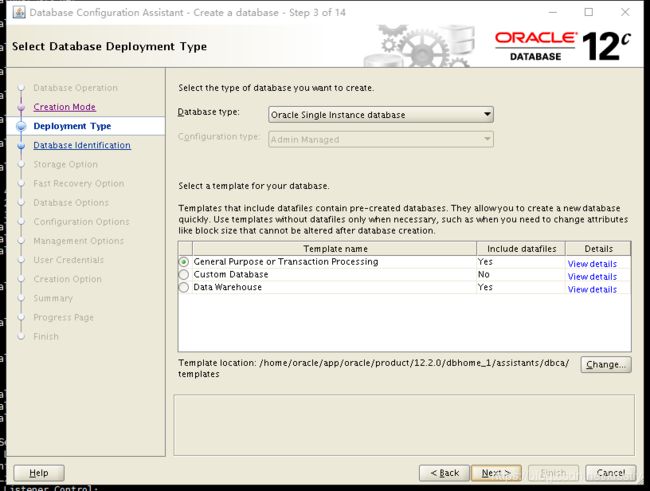
Task: Click the Java window icon in title bar
Action: coord(19,12)
